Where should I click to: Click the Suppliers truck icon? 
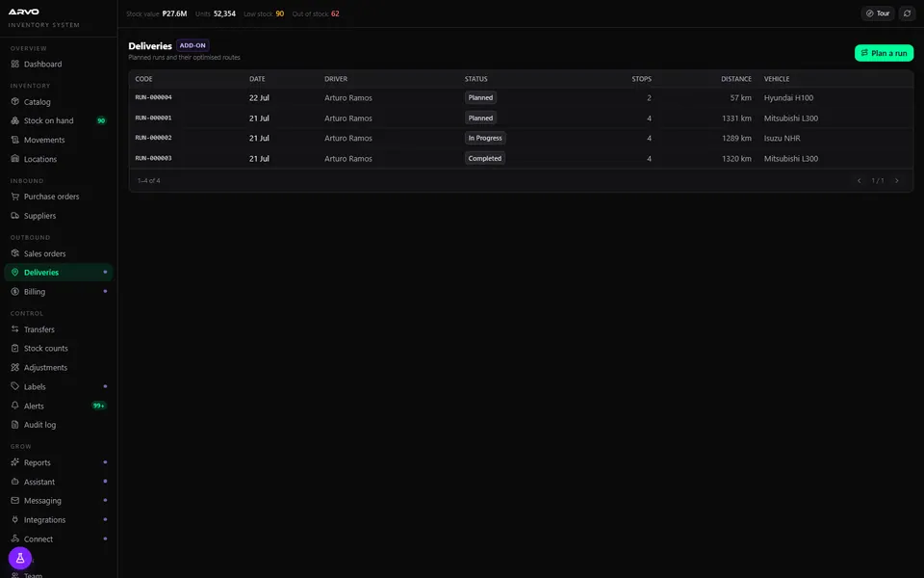(15, 215)
